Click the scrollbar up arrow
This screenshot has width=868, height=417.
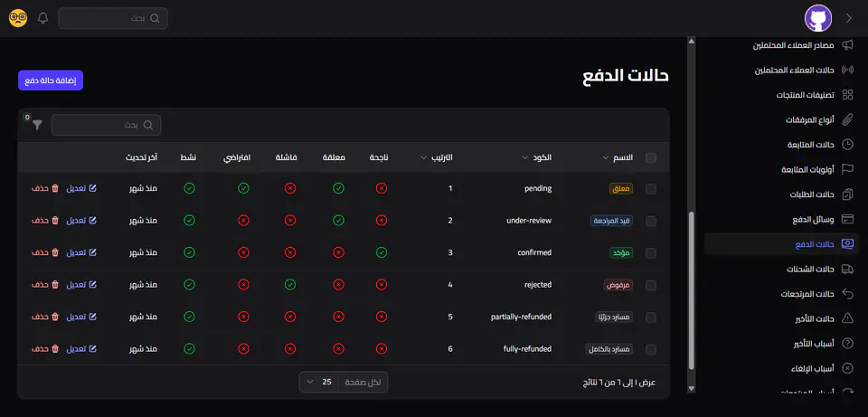coord(691,41)
